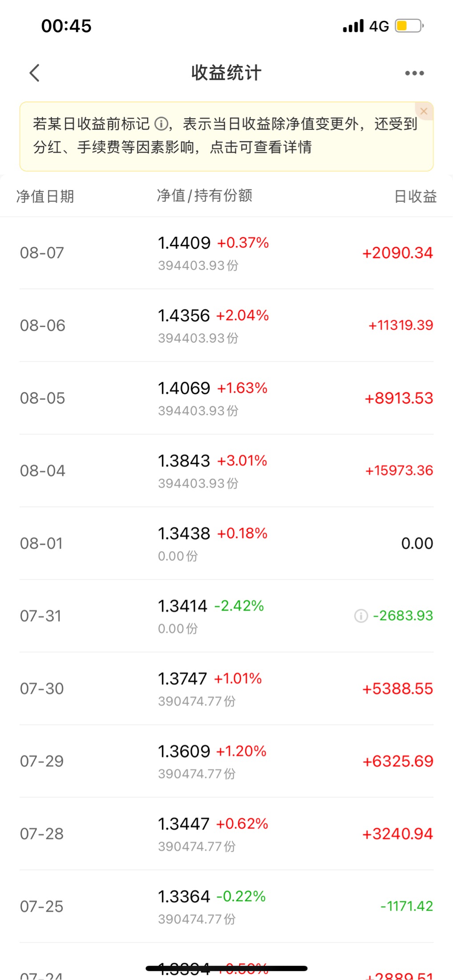Open the 07-30 earnings row
The image size is (453, 980).
point(226,688)
